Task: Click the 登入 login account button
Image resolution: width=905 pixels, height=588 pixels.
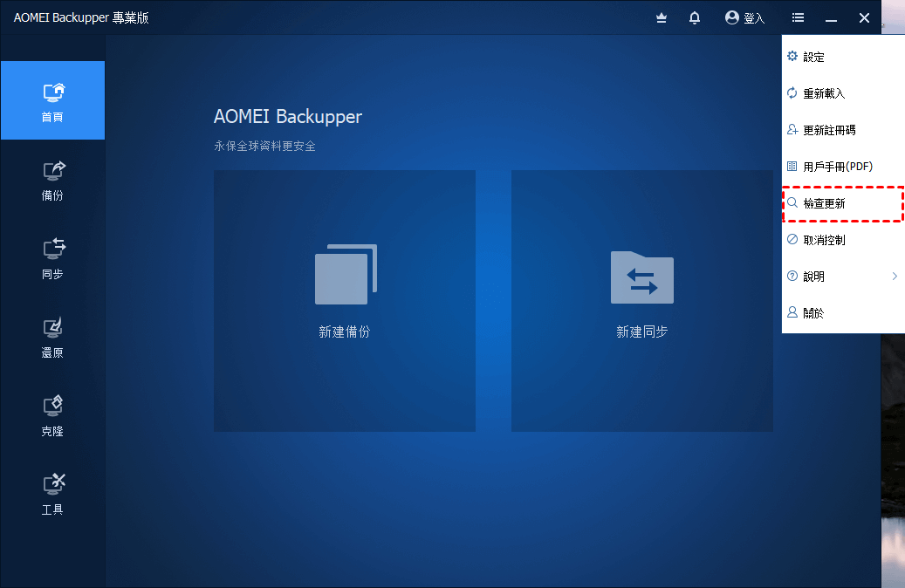Action: click(744, 18)
